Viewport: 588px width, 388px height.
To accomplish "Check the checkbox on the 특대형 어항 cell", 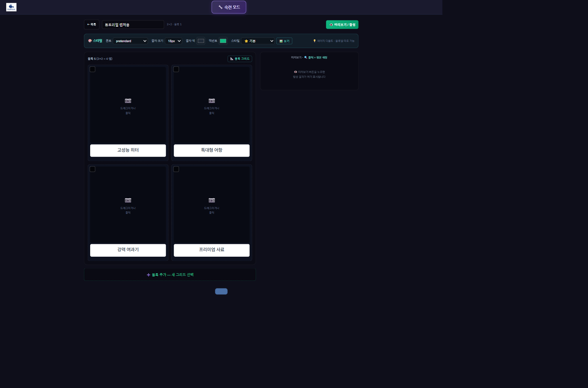I will [176, 69].
